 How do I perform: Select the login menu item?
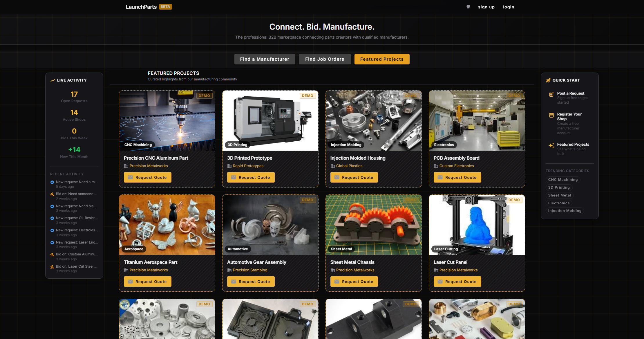tap(509, 7)
